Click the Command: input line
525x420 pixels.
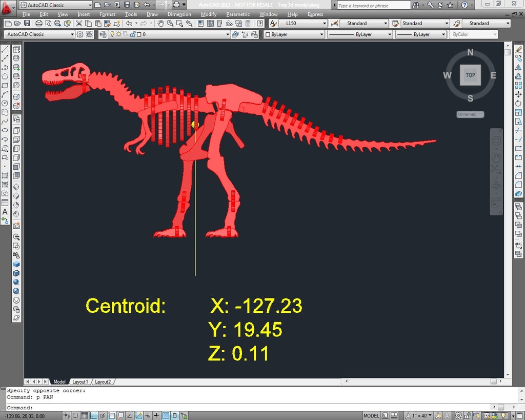(x=248, y=407)
